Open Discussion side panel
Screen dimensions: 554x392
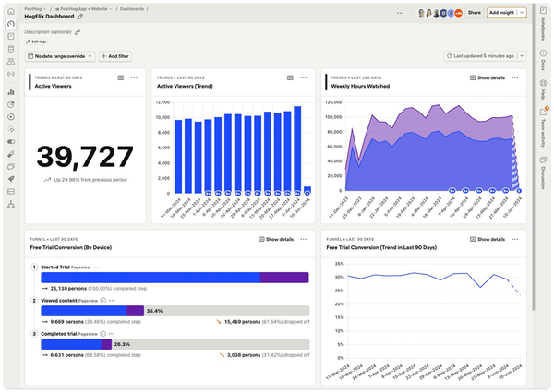543,173
